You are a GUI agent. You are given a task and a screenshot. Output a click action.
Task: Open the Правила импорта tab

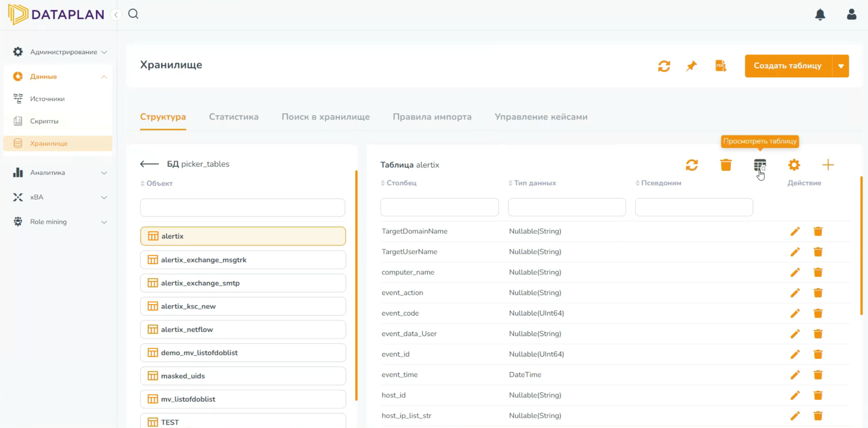(x=432, y=117)
